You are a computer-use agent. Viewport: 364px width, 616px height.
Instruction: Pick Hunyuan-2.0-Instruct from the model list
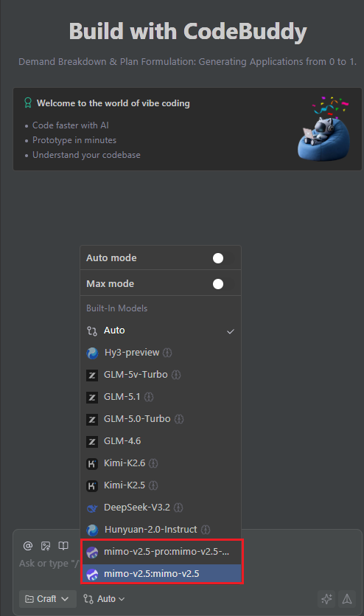click(161, 530)
